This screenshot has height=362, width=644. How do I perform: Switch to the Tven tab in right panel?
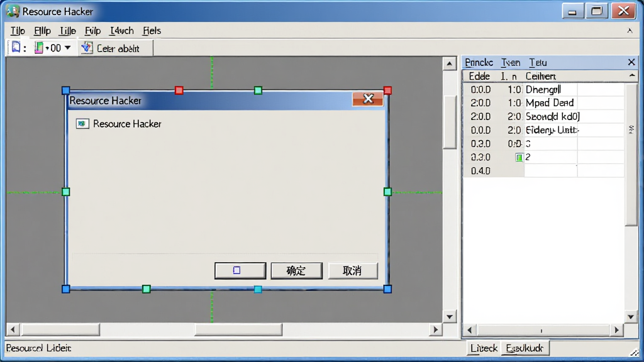click(x=511, y=62)
